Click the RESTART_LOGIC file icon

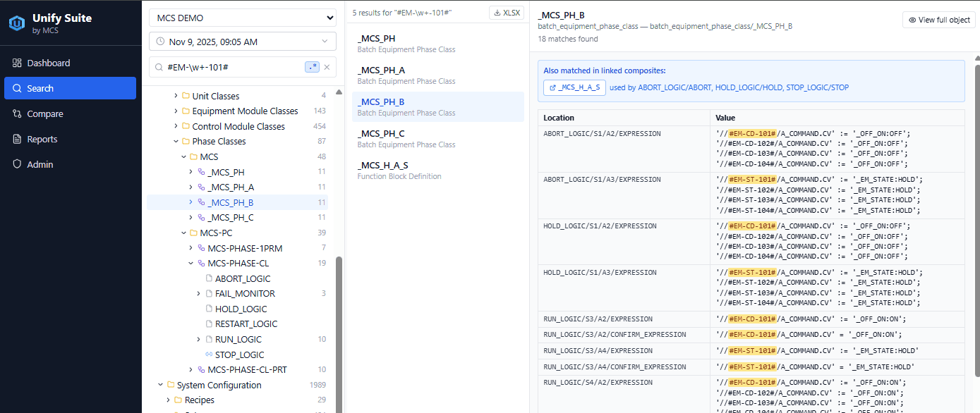point(209,324)
